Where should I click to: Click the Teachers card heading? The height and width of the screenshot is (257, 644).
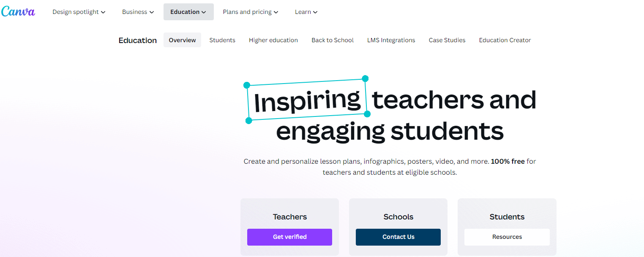coord(289,217)
